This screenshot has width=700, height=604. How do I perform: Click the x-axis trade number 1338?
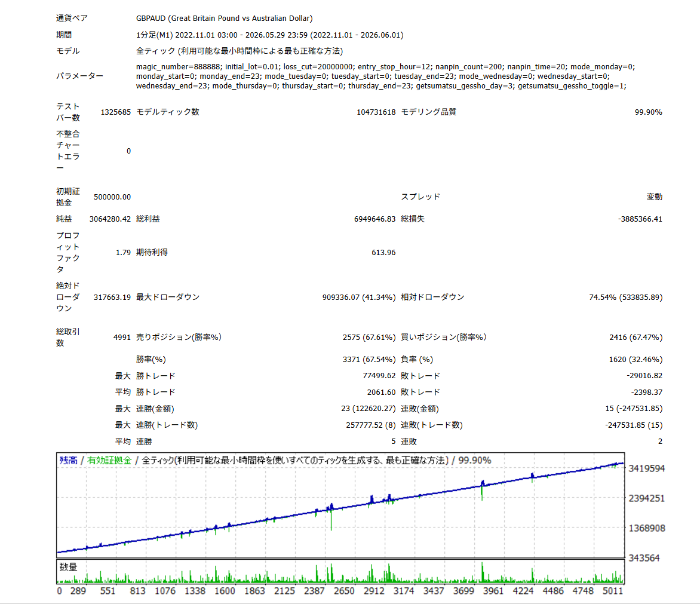(x=195, y=591)
